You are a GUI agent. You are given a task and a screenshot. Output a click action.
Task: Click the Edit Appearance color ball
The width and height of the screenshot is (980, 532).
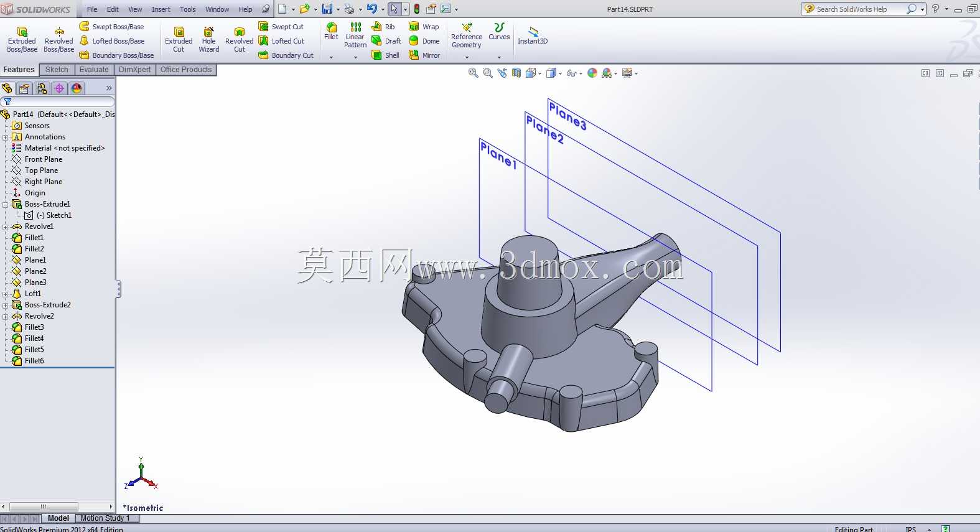tap(592, 73)
